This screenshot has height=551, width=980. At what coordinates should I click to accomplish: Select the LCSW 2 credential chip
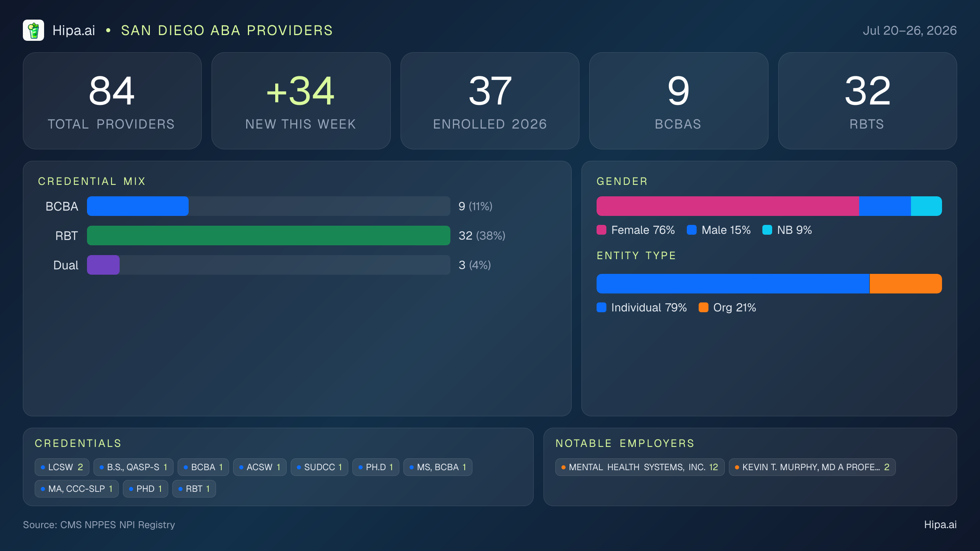[x=62, y=467]
